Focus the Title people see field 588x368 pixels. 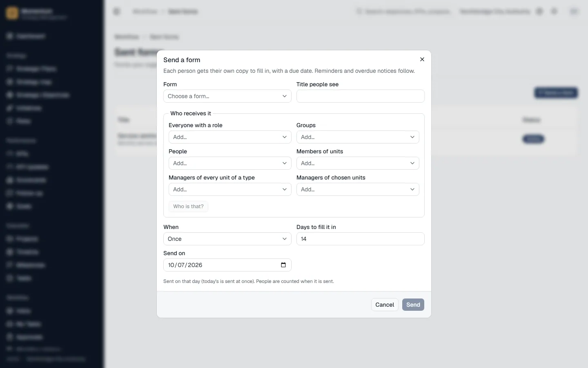[x=360, y=96]
